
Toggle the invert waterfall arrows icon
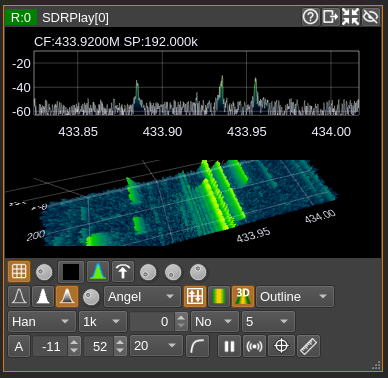[195, 296]
